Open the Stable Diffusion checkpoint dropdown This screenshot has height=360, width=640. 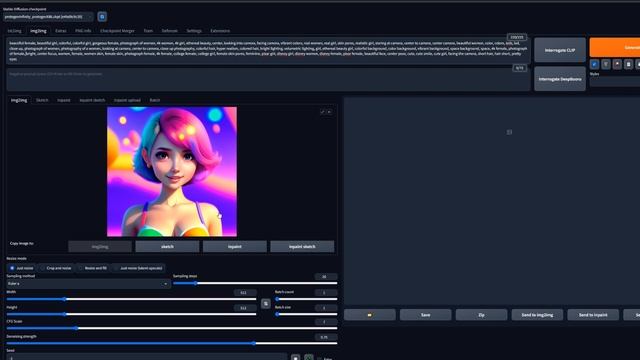[48, 17]
